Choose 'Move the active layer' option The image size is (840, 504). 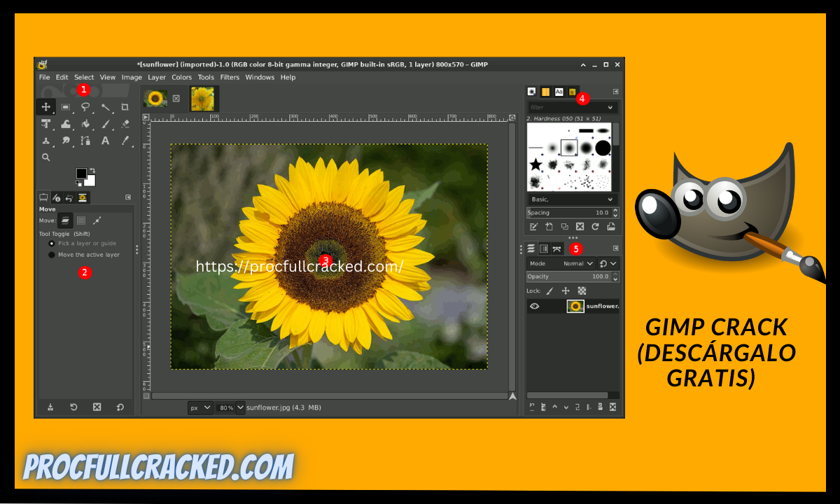point(84,255)
